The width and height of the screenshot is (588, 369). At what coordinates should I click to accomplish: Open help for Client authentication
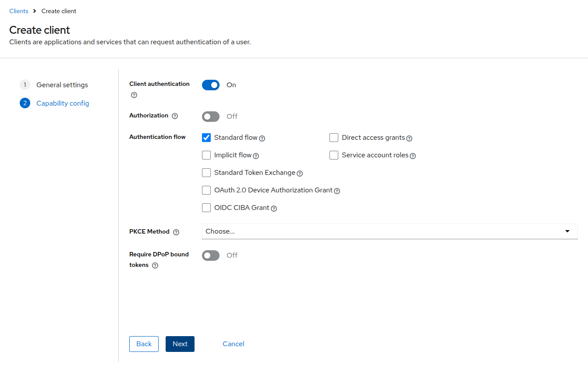pos(134,95)
